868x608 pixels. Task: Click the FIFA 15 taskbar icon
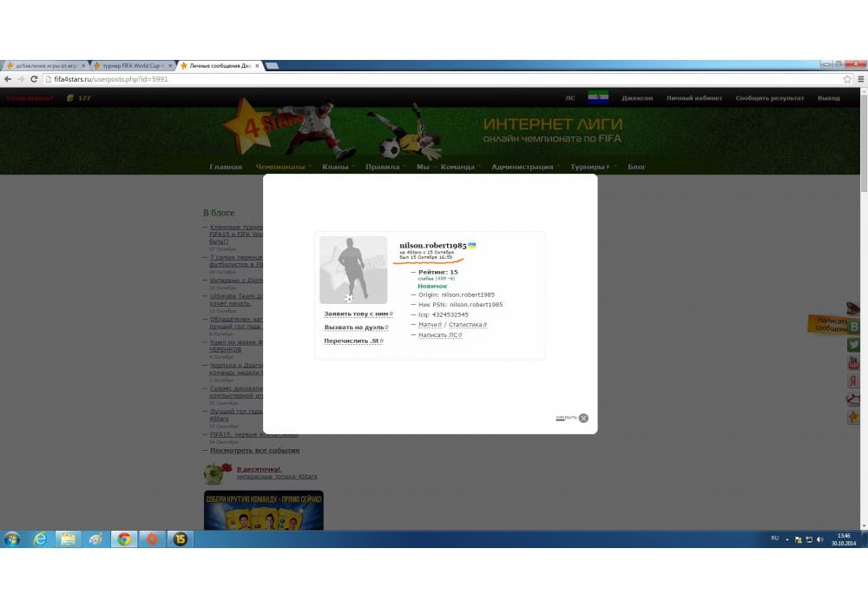[x=180, y=539]
